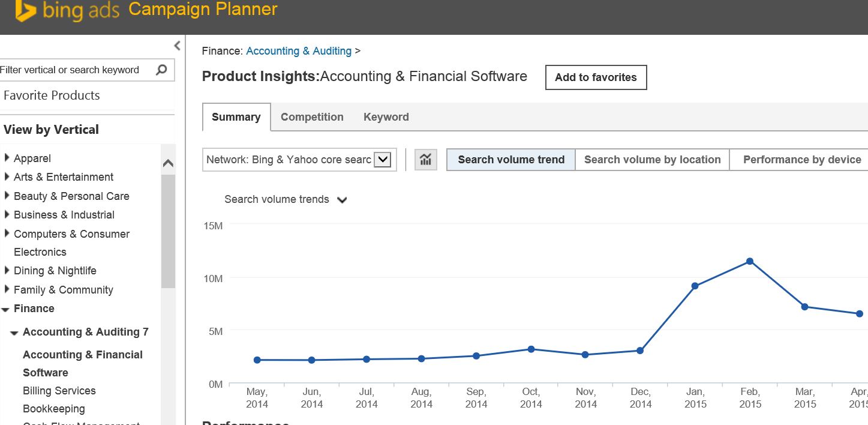Open Favorite Products
Image resolution: width=868 pixels, height=425 pixels.
coord(52,95)
